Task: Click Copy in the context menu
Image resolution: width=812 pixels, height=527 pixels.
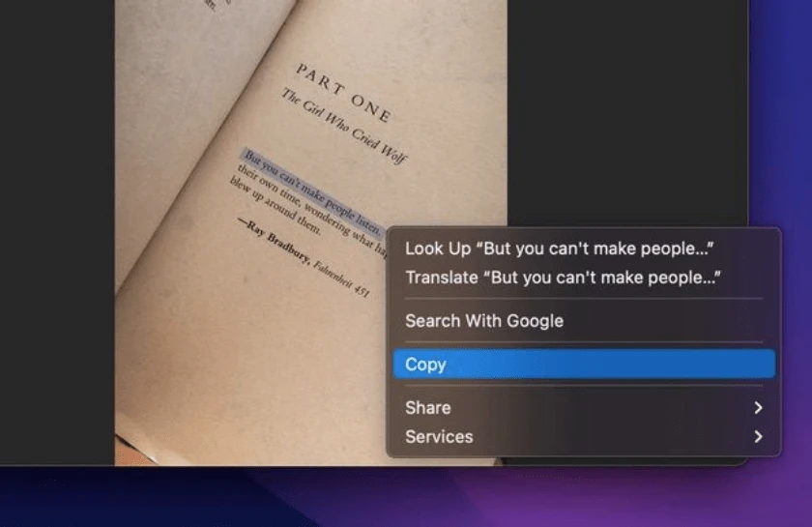Action: (x=584, y=365)
